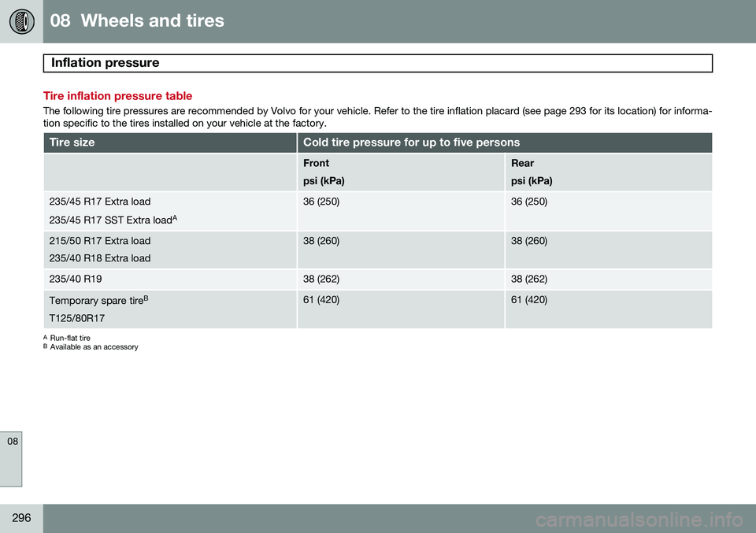The image size is (756, 533).
Task: Select the 'Inflation pressure' section heading
Action: point(105,63)
